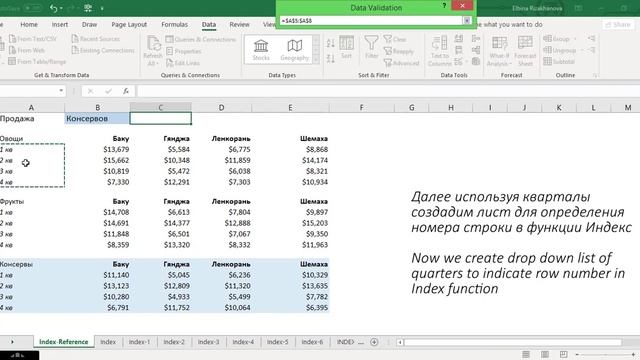The height and width of the screenshot is (360, 640).
Task: Switch to Index-3 sheet tab
Action: click(209, 342)
